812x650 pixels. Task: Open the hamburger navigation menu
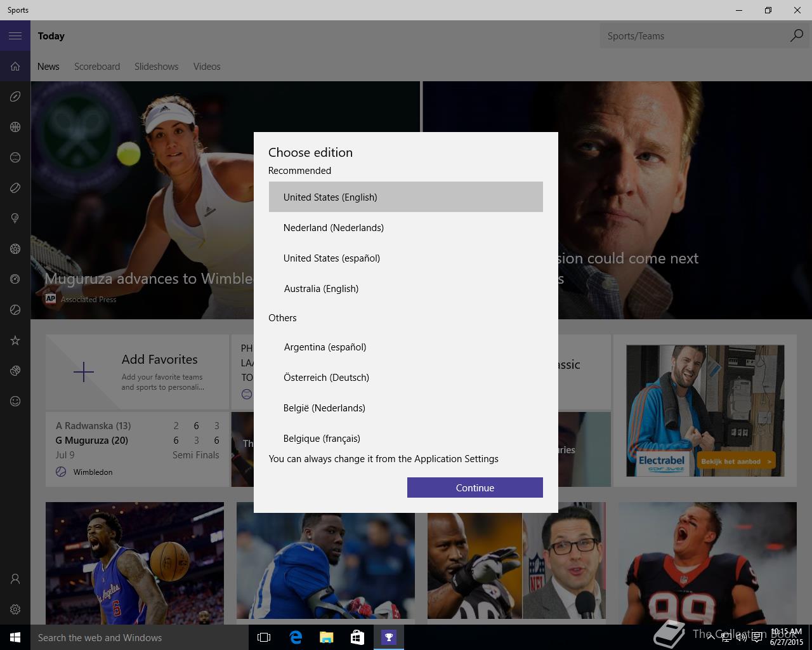tap(15, 36)
